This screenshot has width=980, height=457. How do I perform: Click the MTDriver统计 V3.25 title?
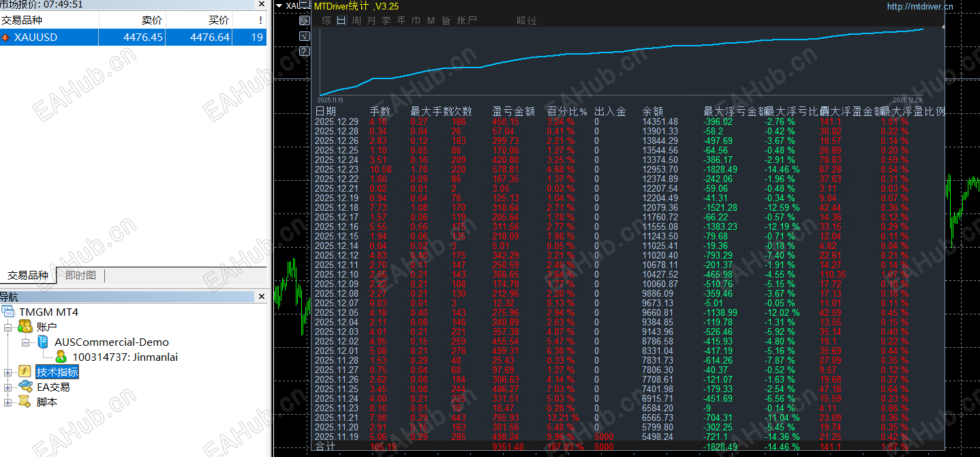pyautogui.click(x=356, y=6)
